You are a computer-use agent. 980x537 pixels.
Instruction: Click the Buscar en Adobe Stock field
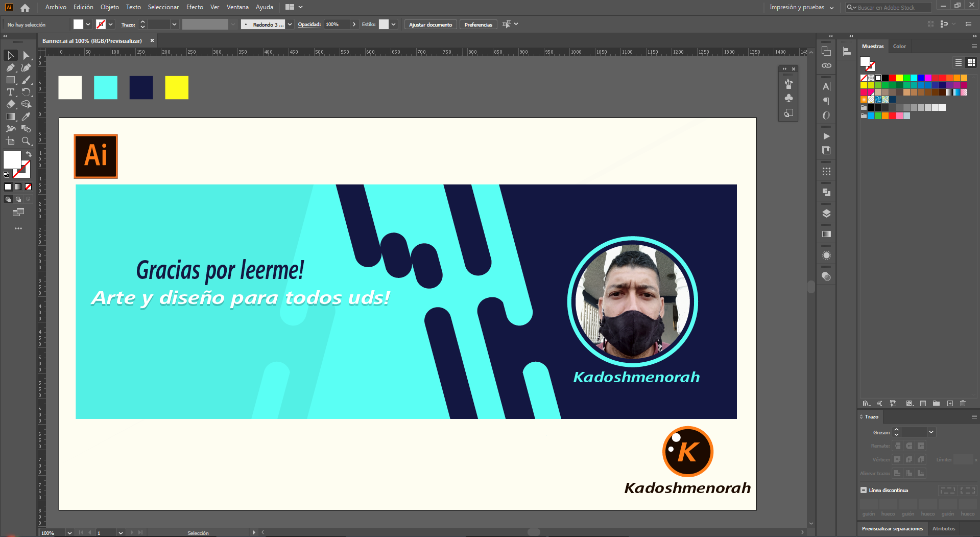[x=889, y=8]
